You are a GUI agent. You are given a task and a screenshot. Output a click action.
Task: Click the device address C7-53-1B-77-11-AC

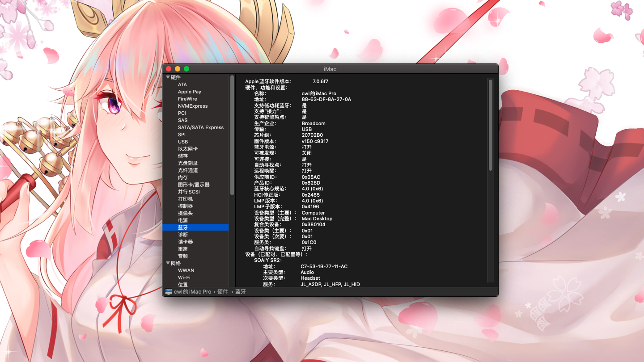324,266
